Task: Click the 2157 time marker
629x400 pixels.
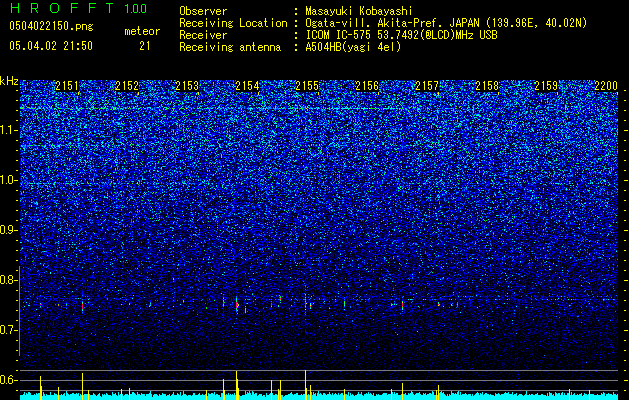Action: pyautogui.click(x=427, y=85)
